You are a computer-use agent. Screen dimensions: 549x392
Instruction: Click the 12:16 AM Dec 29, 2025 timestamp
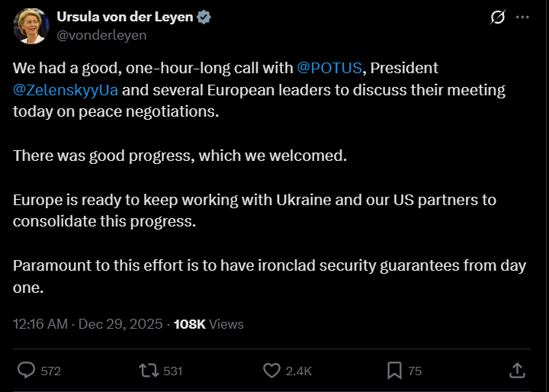88,324
